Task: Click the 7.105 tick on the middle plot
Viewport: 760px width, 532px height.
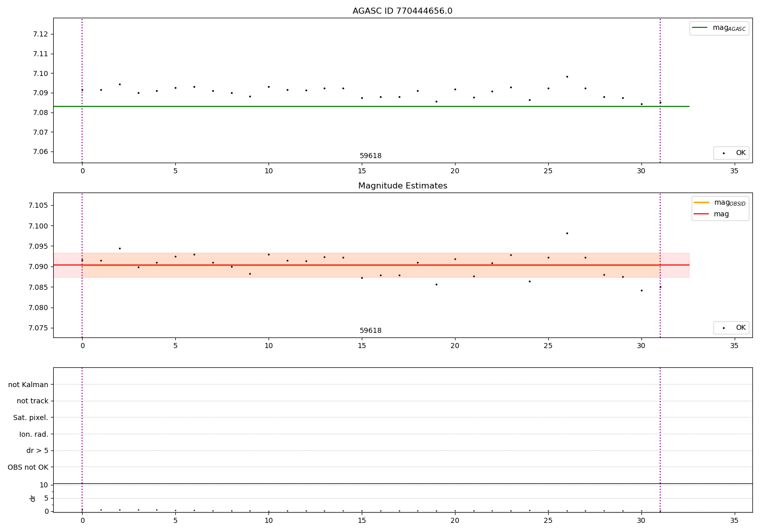Action: point(39,205)
